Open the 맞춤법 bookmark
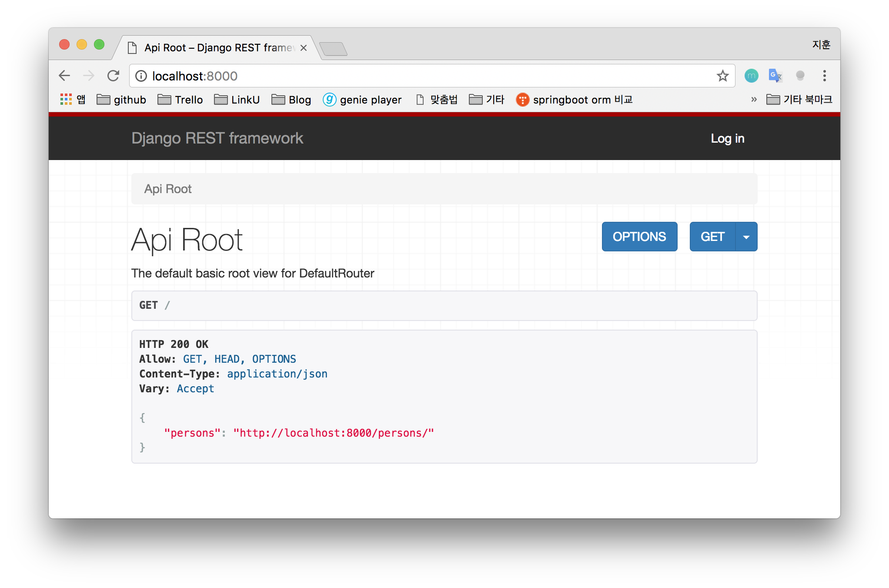The width and height of the screenshot is (889, 588). point(437,100)
